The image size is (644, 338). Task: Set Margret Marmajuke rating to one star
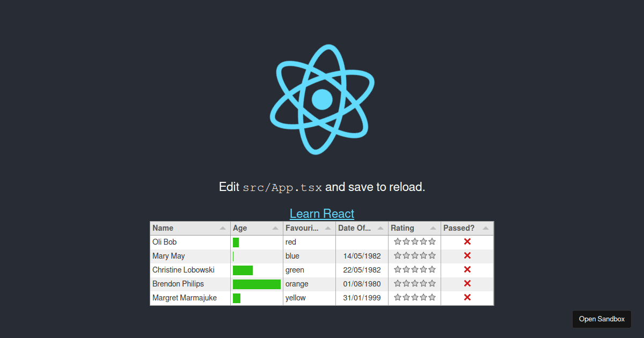pos(398,298)
